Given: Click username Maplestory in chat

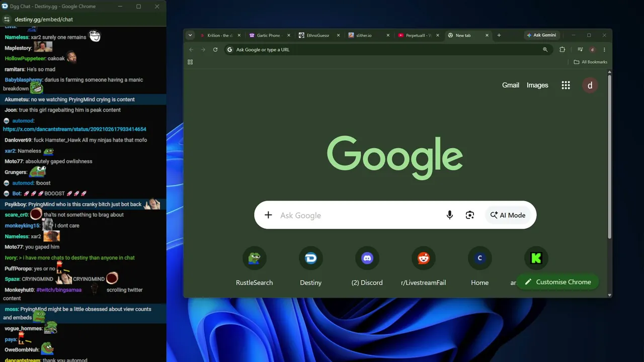Looking at the screenshot, I should 18,48.
